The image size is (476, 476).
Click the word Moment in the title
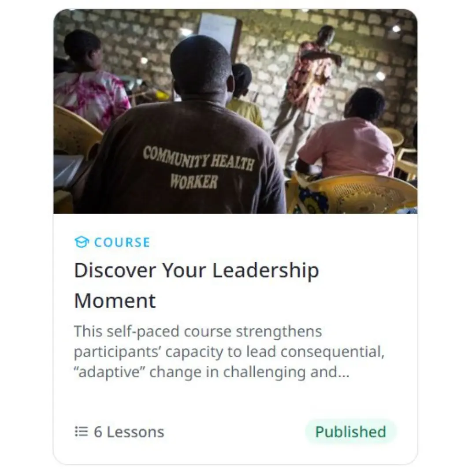coord(115,301)
